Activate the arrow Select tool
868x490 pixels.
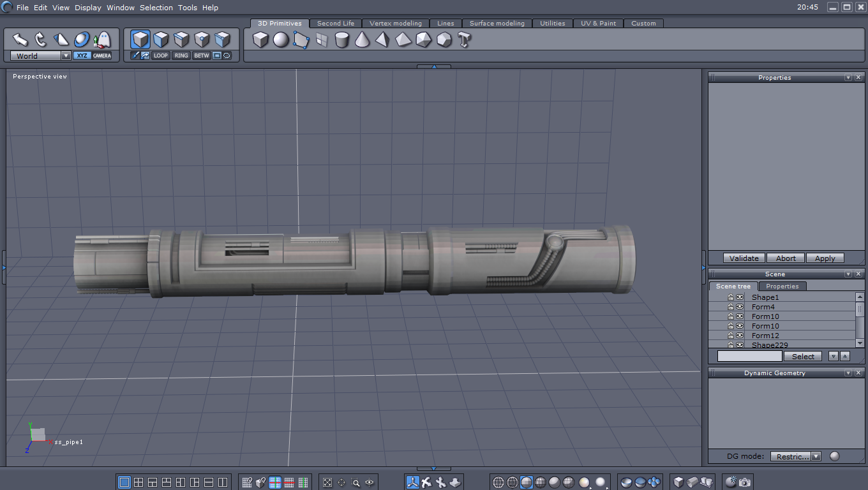20,40
